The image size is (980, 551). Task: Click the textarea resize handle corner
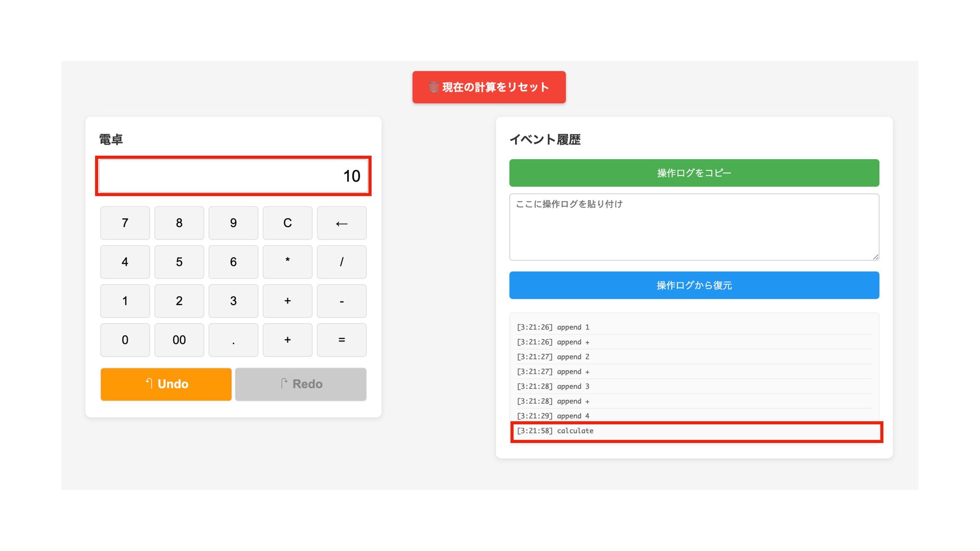[x=875, y=257]
